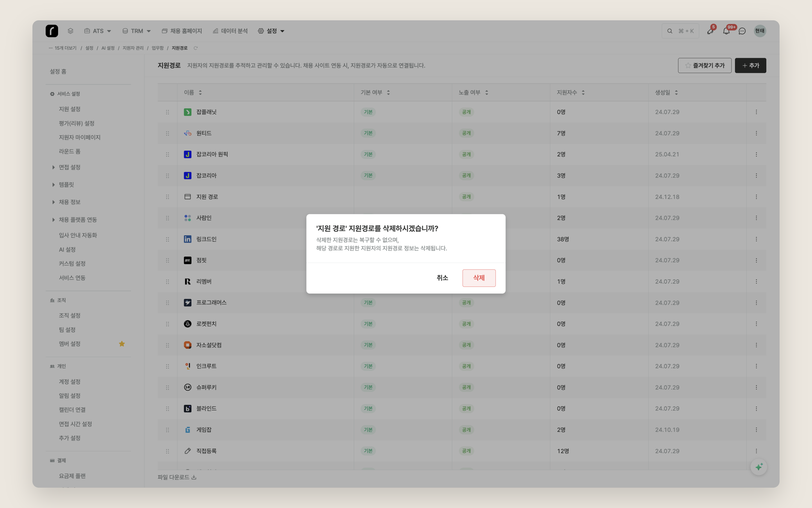812x508 pixels.
Task: Click the breadcrumb refresh icon
Action: 196,48
